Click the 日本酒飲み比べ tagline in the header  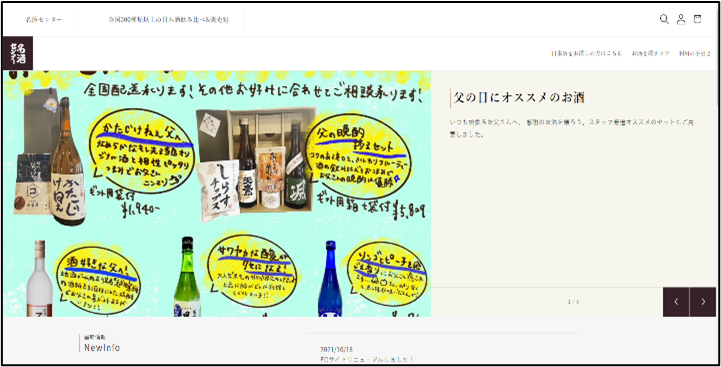(169, 20)
